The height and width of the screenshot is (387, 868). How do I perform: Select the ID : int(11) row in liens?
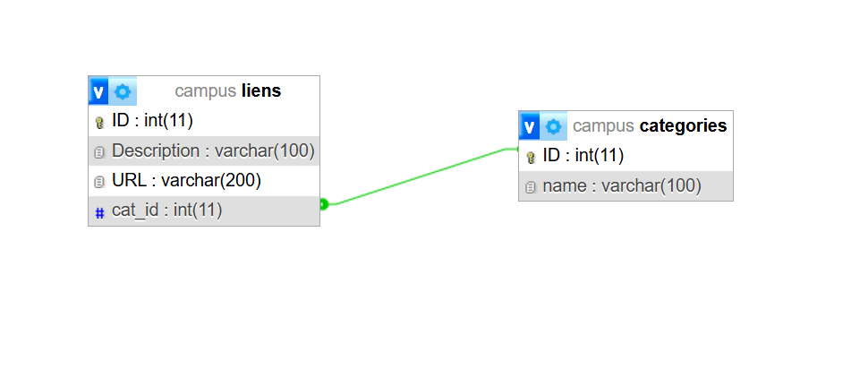coord(152,120)
